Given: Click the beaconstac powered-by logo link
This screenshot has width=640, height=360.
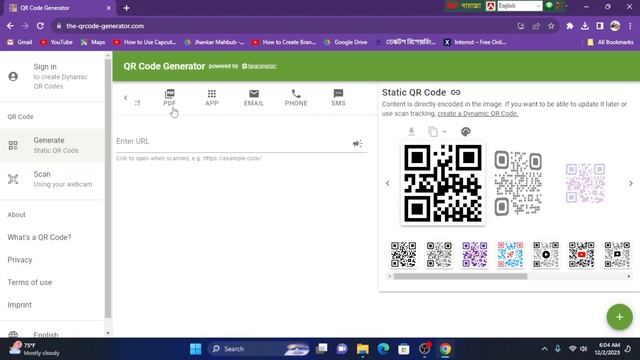Looking at the screenshot, I should (259, 66).
